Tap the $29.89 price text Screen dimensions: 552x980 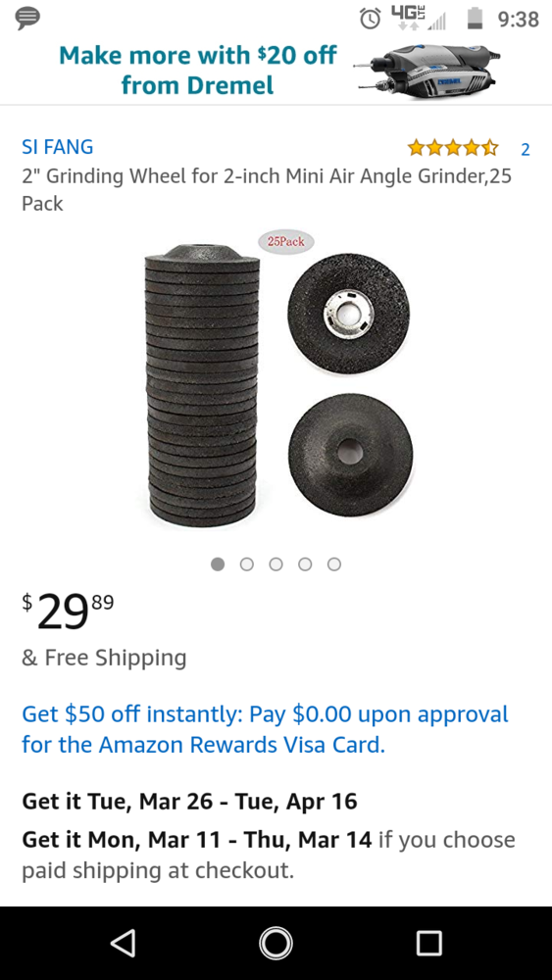(x=68, y=612)
